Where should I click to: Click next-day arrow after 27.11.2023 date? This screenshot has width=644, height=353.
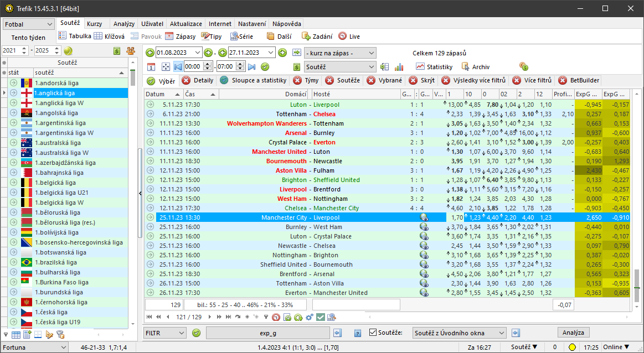pos(282,53)
